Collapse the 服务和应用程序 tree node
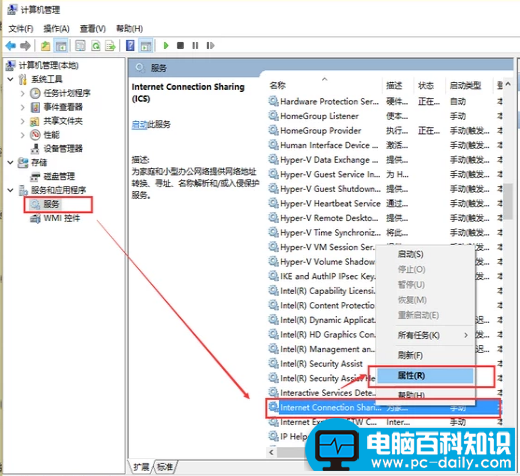The height and width of the screenshot is (476, 520). (x=11, y=190)
